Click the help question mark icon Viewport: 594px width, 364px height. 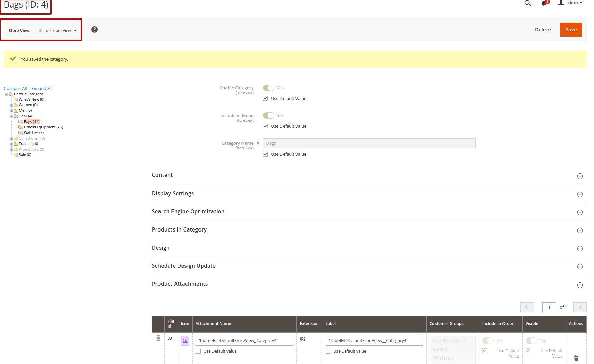click(94, 30)
